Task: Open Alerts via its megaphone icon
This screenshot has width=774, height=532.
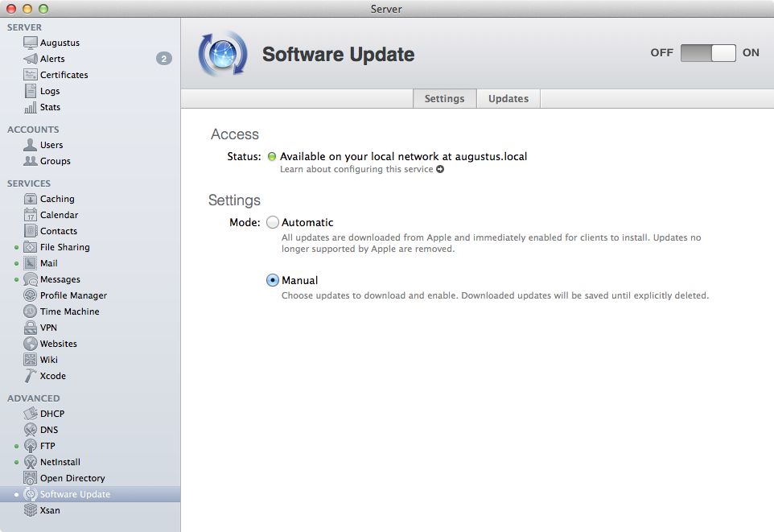Action: (x=30, y=59)
